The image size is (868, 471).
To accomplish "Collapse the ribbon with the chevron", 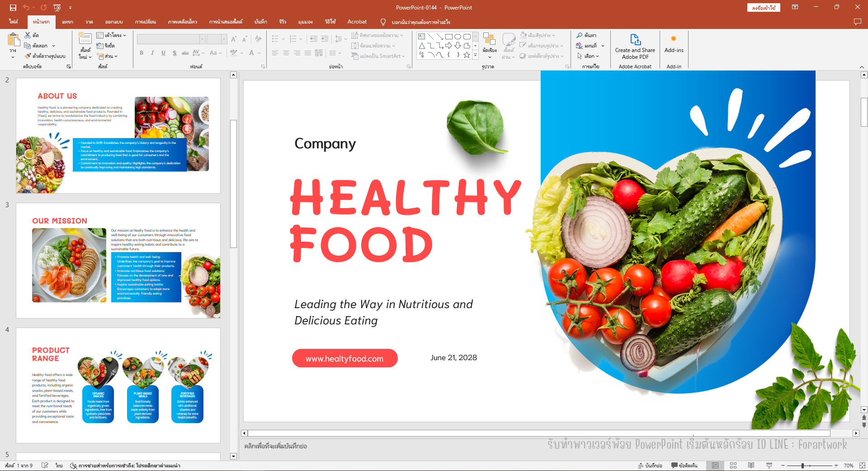I will click(x=862, y=67).
